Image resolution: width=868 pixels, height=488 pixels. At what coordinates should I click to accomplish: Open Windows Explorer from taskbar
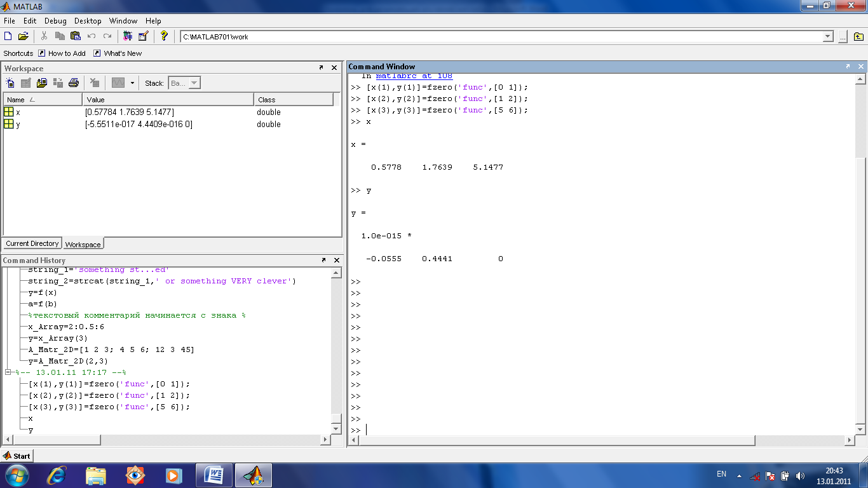[96, 475]
